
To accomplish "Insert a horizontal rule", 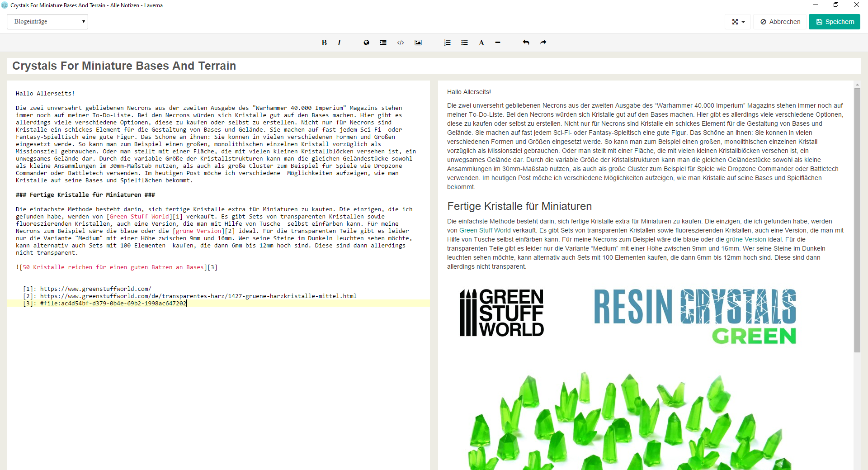I will [498, 43].
